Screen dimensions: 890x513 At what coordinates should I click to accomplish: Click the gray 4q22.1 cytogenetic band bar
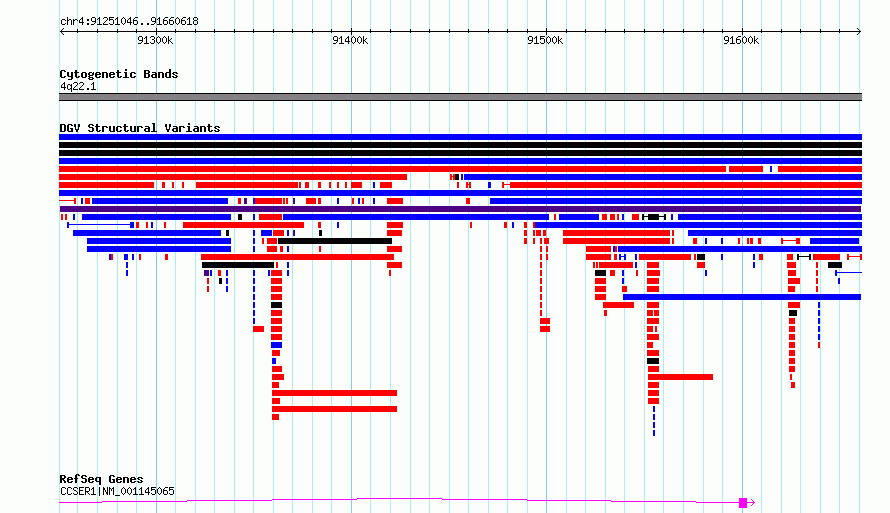click(460, 97)
